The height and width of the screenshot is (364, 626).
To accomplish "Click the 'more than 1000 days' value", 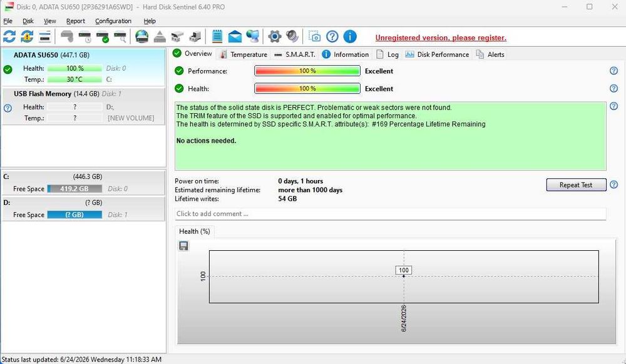I will coord(310,190).
